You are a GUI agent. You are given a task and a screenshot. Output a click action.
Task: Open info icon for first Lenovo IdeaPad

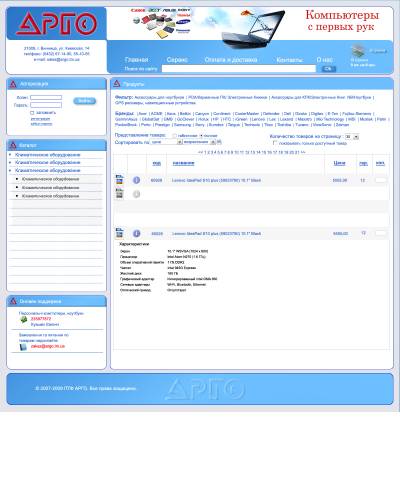click(x=136, y=180)
